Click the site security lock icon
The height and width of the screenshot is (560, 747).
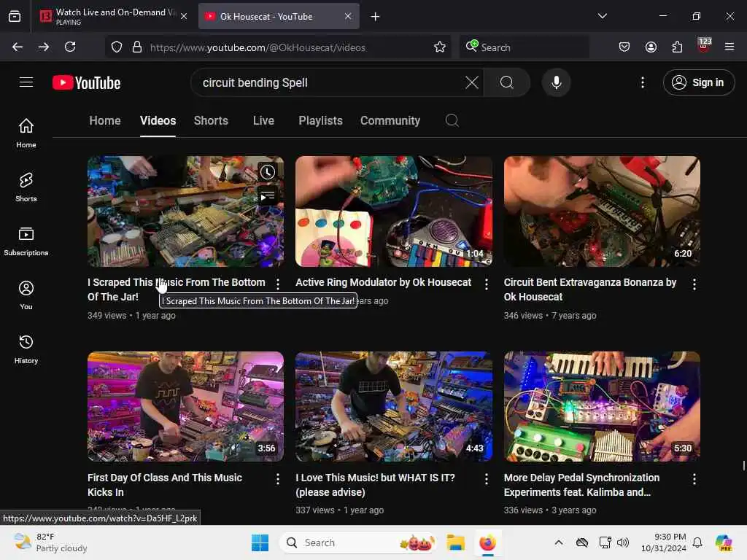coord(137,47)
